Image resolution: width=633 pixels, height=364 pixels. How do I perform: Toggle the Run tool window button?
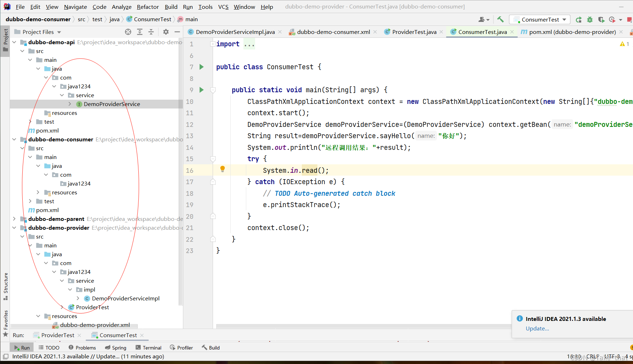click(x=22, y=348)
